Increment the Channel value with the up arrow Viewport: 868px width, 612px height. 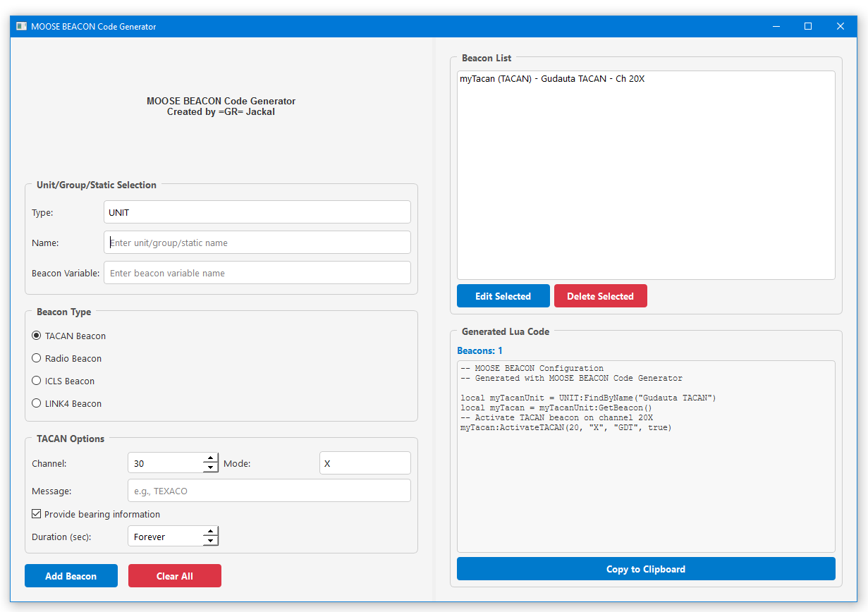click(x=210, y=458)
